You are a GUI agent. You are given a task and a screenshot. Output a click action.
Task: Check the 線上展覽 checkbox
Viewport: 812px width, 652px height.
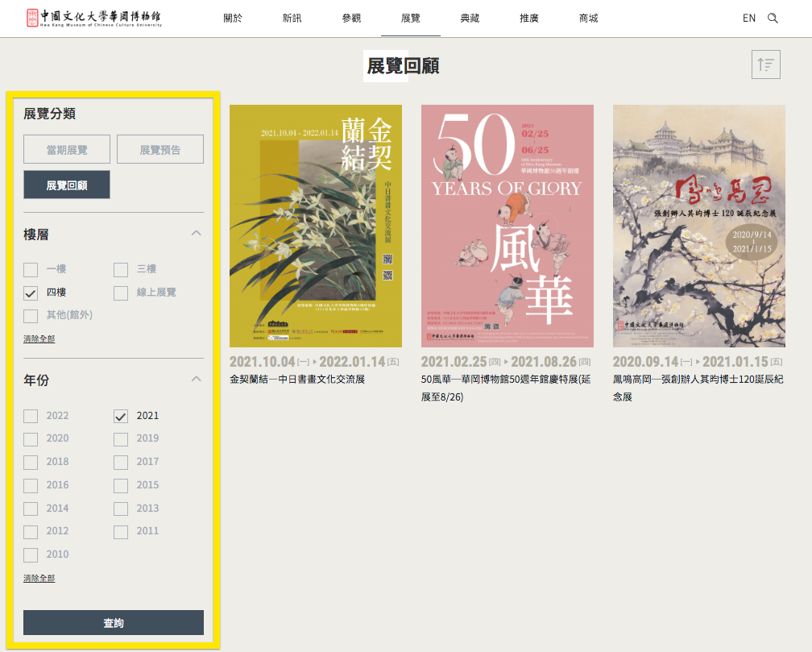121,293
